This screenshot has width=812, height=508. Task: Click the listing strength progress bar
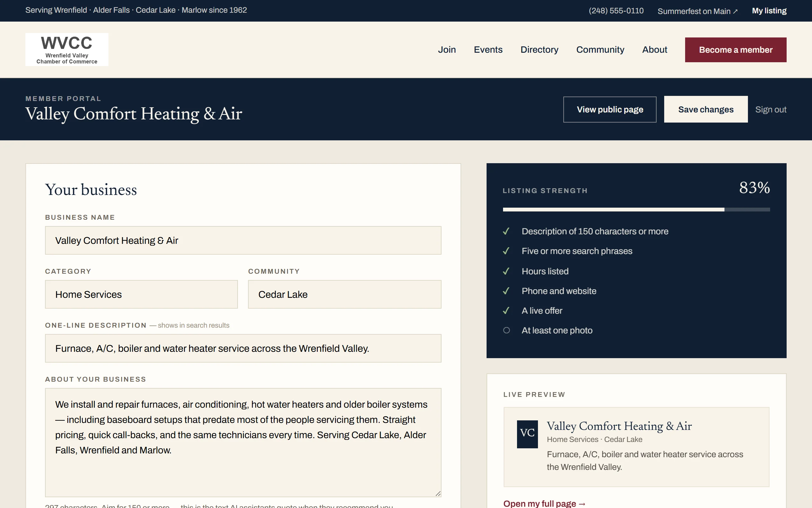pyautogui.click(x=636, y=210)
